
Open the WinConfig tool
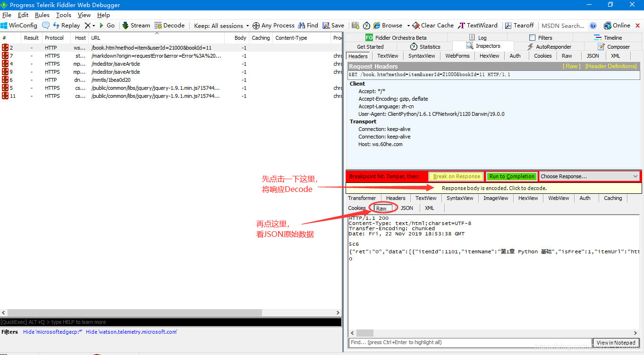(19, 26)
